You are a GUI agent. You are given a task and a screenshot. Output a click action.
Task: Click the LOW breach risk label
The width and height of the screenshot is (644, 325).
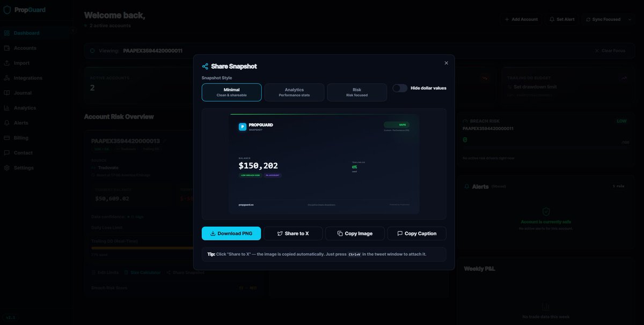click(621, 121)
